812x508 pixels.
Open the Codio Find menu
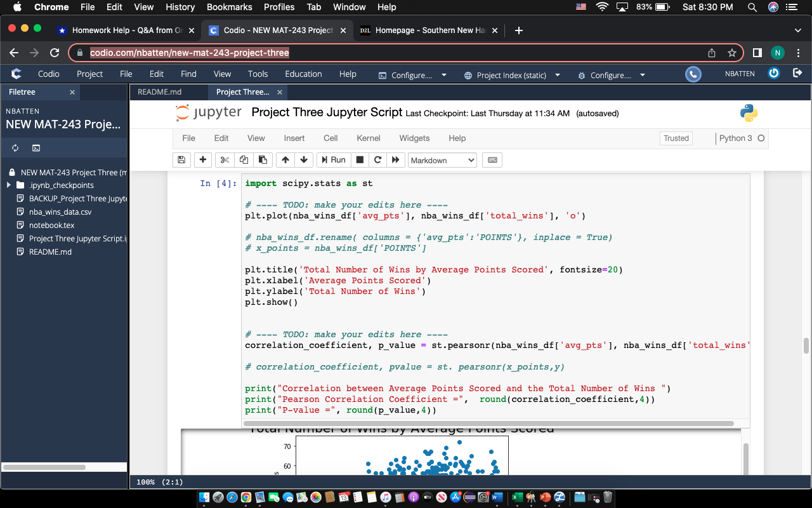click(x=188, y=74)
